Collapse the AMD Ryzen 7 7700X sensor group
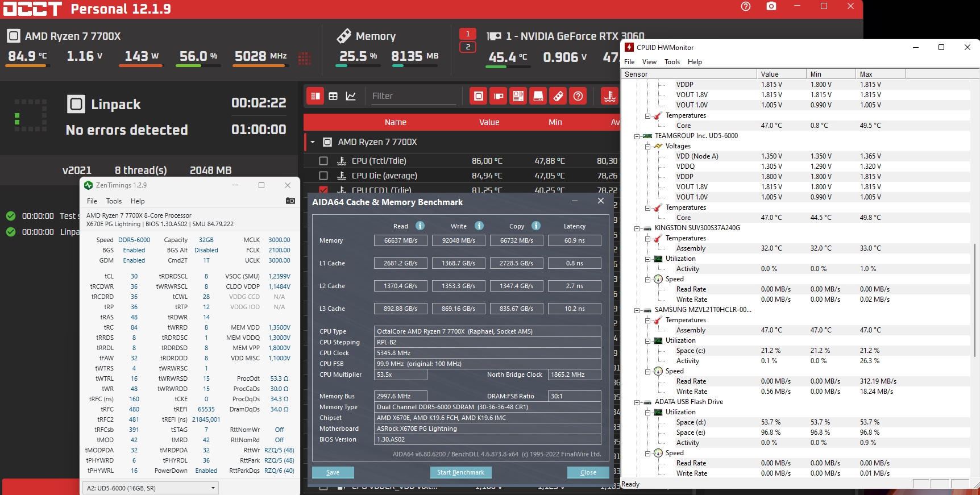980x495 pixels. pyautogui.click(x=313, y=142)
